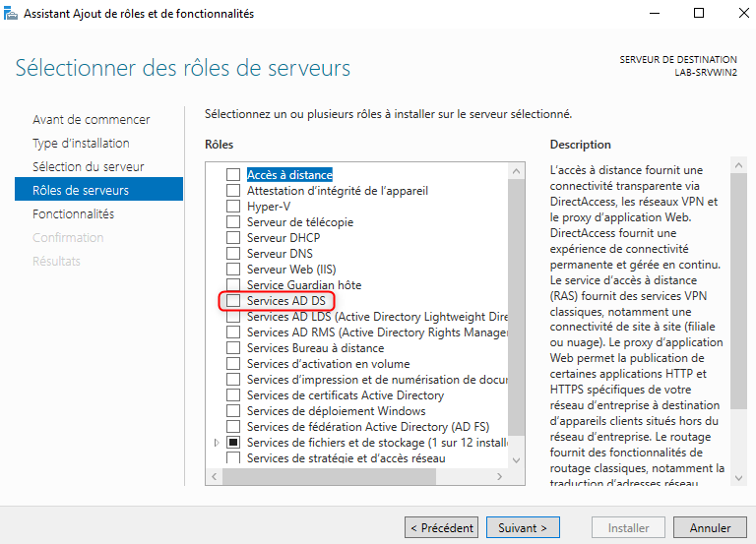Screen dimensions: 756x544
Task: Click the roles list scroll down arrow
Action: [x=517, y=460]
